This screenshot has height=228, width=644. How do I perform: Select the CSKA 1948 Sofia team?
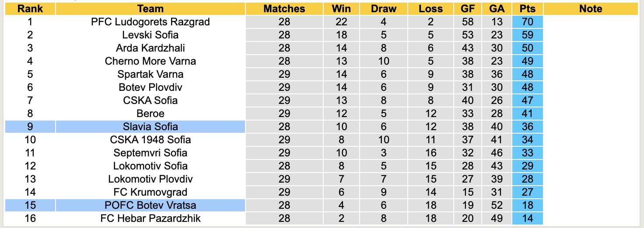(150, 140)
